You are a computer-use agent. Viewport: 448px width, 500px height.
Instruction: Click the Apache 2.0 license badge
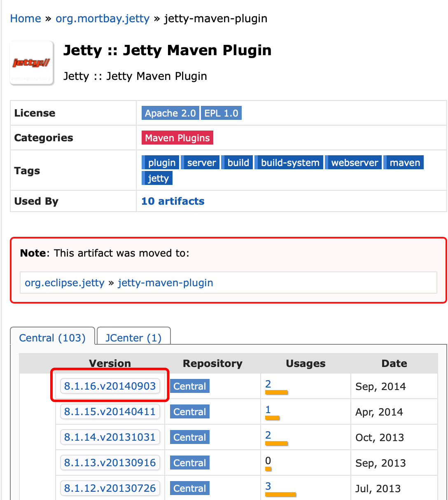(170, 113)
